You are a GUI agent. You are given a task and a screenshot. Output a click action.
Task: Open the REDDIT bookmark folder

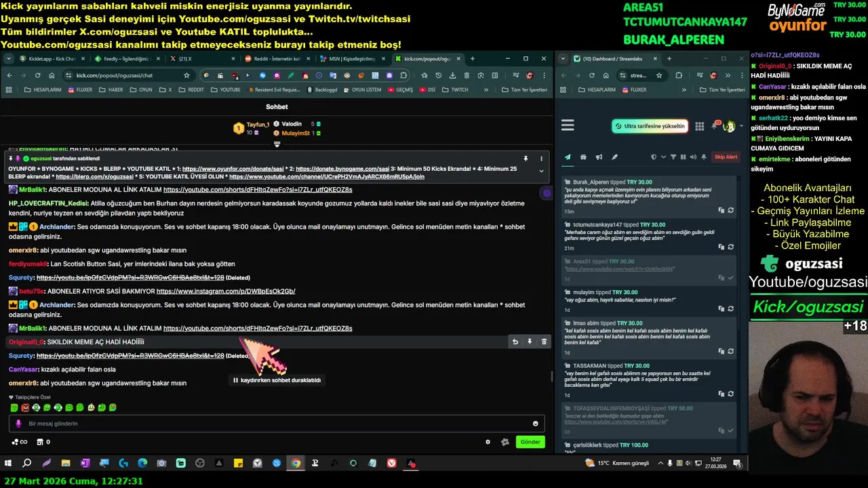(191, 89)
